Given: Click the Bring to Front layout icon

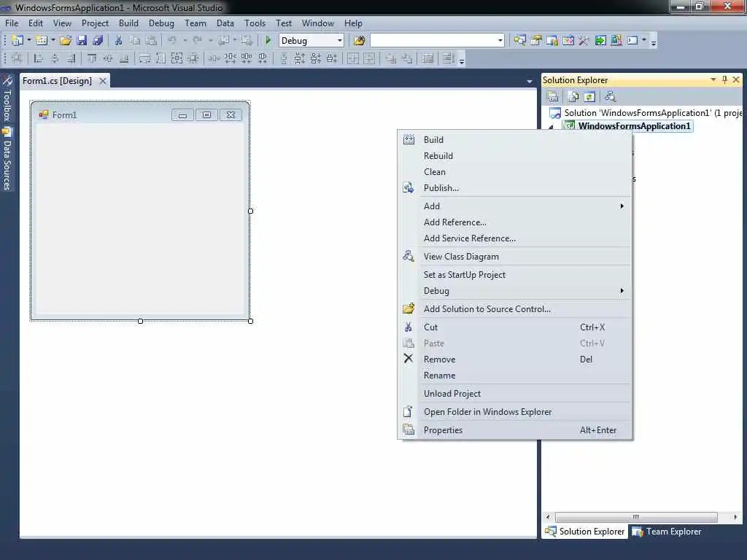Looking at the screenshot, I should click(x=391, y=58).
